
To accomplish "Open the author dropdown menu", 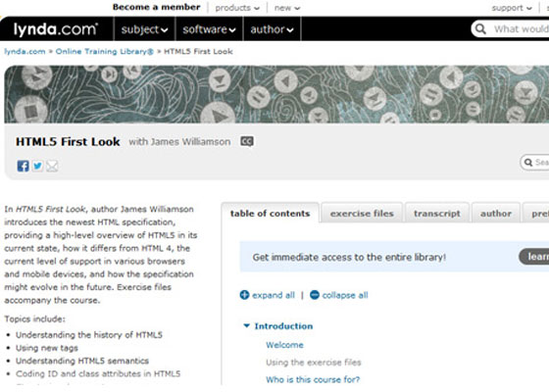I will pos(272,29).
